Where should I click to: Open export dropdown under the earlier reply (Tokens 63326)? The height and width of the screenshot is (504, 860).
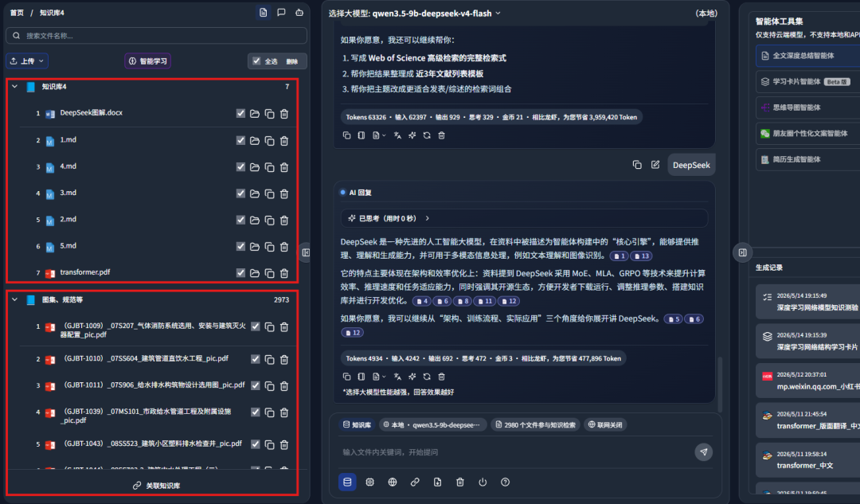point(379,135)
